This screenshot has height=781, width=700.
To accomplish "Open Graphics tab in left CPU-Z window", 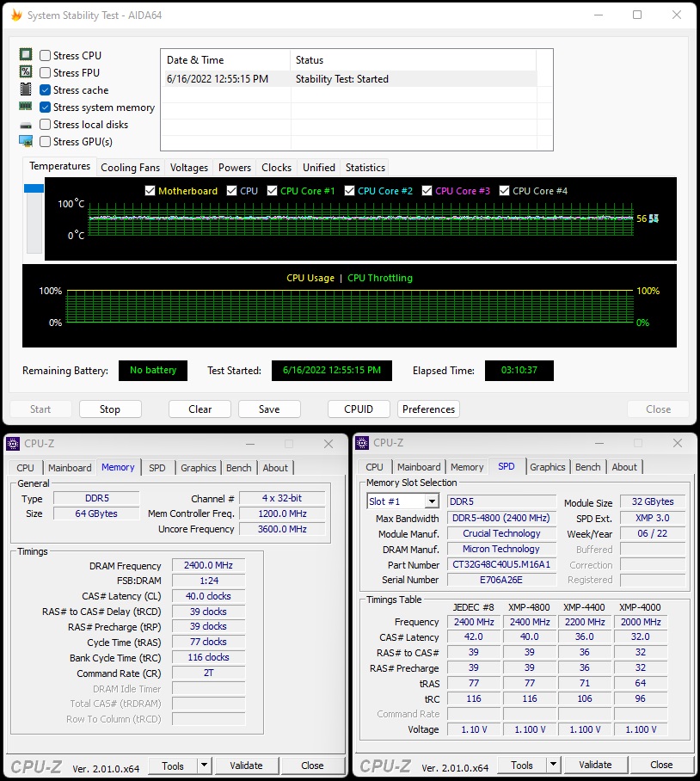I will (198, 468).
